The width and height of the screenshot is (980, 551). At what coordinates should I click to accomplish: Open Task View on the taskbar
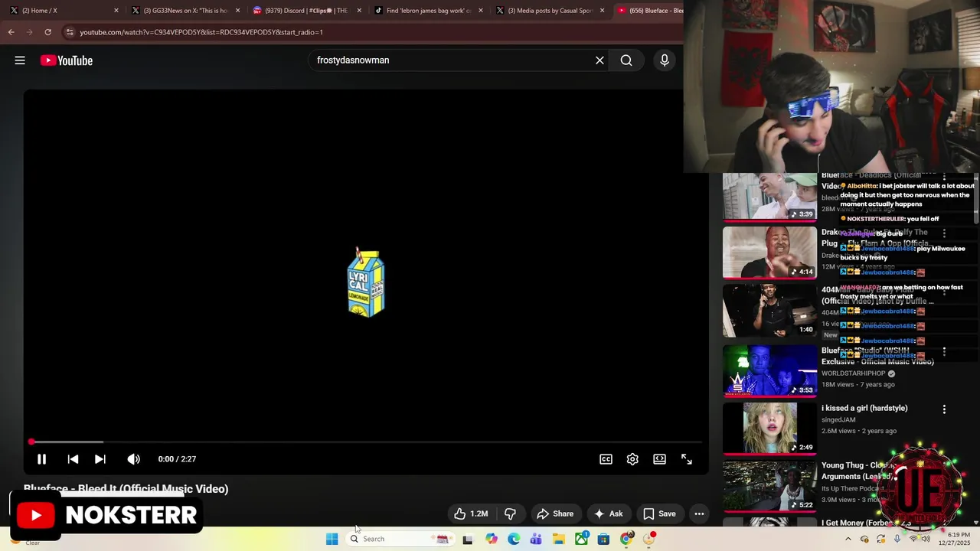coord(468,539)
